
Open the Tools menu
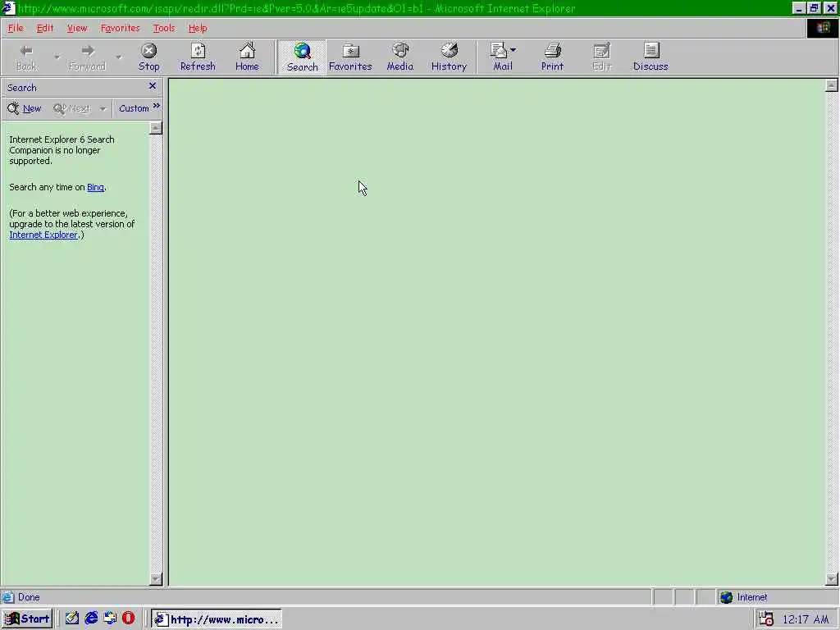tap(164, 28)
